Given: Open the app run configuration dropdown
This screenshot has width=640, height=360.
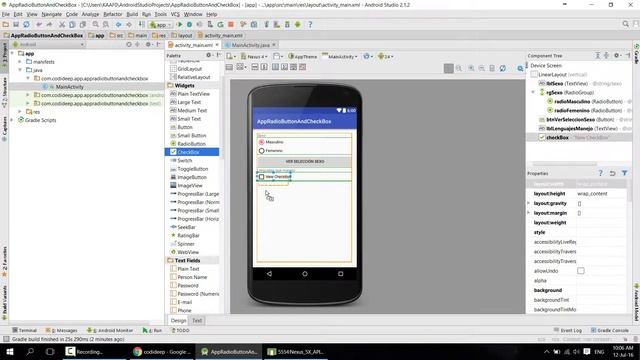Looking at the screenshot, I should tap(160, 24).
